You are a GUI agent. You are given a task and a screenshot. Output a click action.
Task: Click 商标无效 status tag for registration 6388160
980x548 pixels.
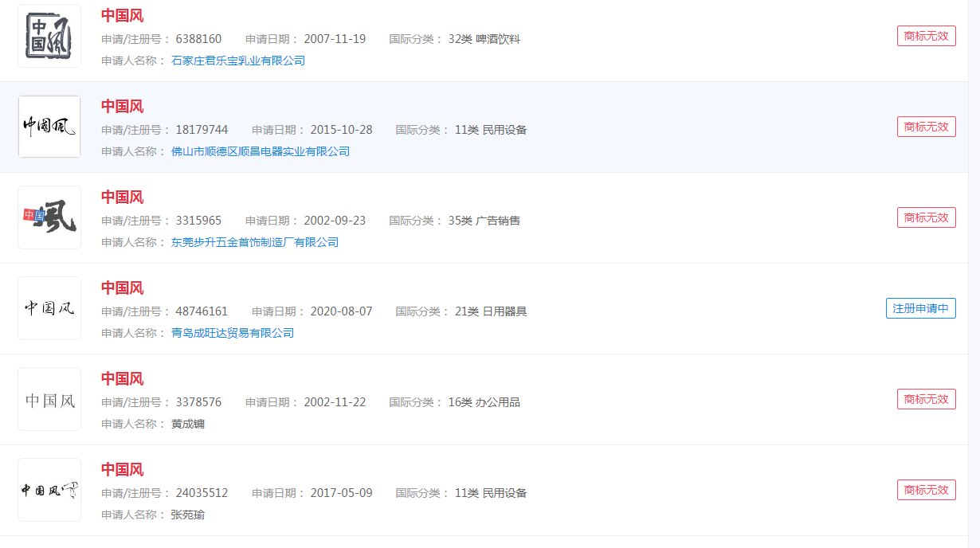927,36
